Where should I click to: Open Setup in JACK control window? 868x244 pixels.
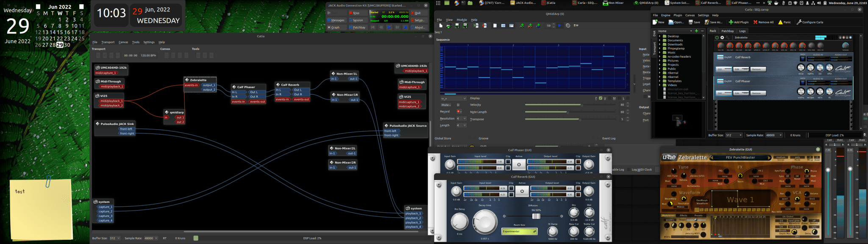(418, 20)
